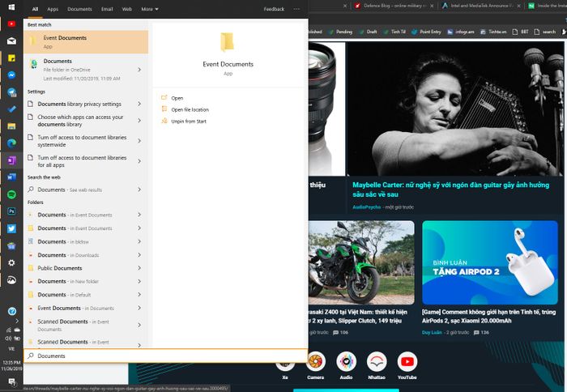Open the Tặng AirPod 2 thumbnail
The width and height of the screenshot is (567, 392).
(x=490, y=263)
